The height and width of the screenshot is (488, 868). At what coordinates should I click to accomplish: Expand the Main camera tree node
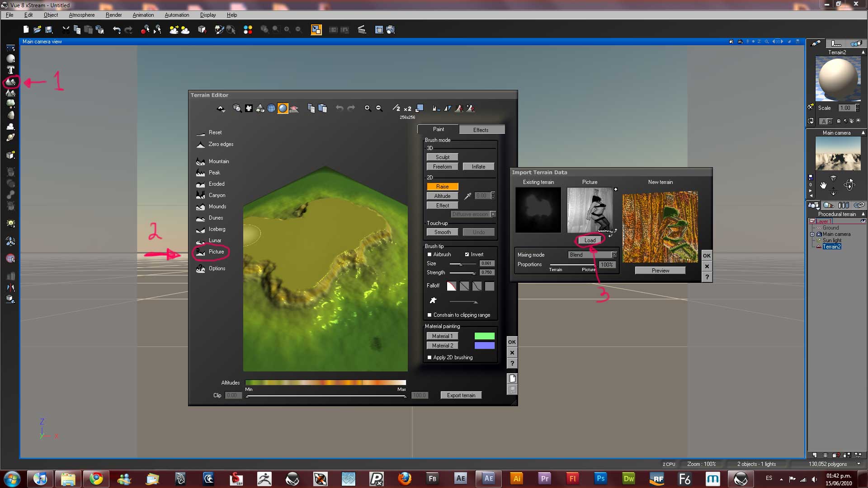[x=812, y=235]
